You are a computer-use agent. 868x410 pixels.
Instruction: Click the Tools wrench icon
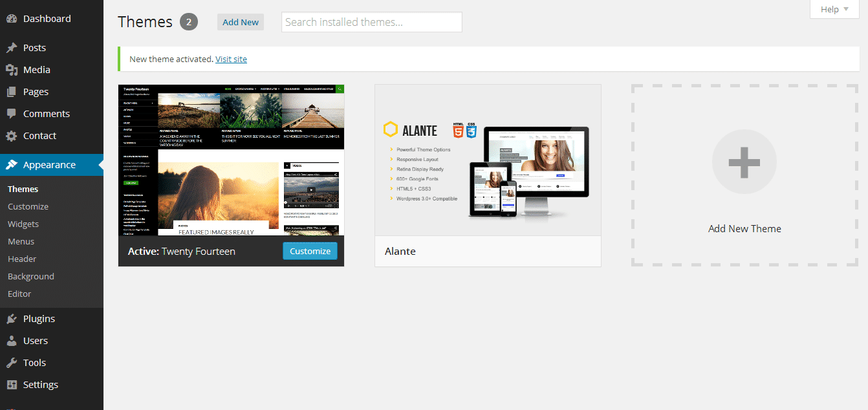tap(12, 363)
